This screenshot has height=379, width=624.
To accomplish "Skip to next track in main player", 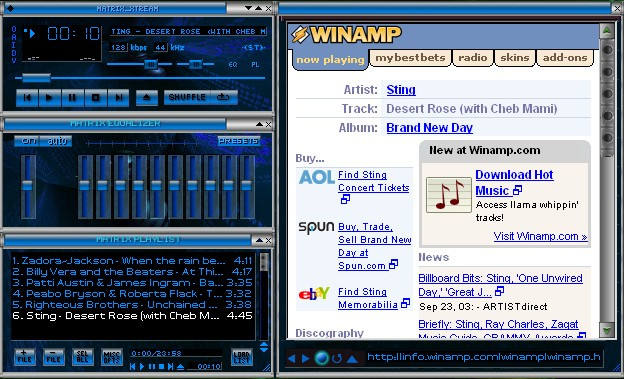I will 118,98.
